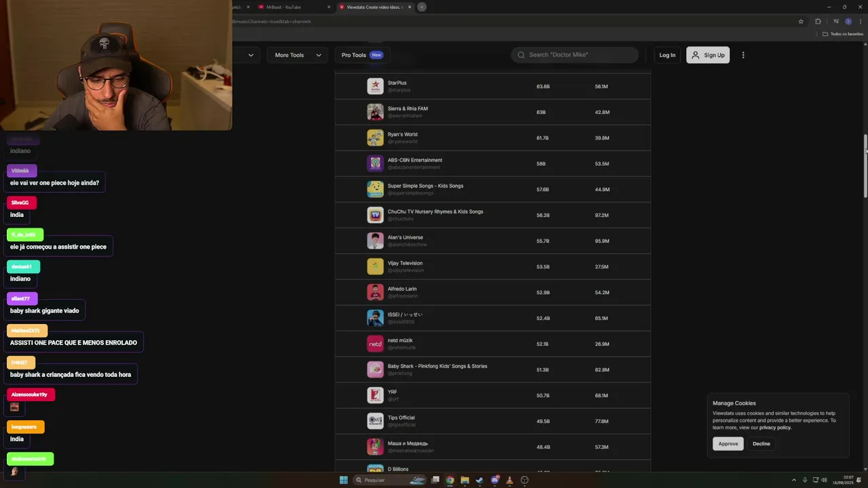Viewport: 868px width, 488px height.
Task: Open the volume control in system tray
Action: point(824,480)
